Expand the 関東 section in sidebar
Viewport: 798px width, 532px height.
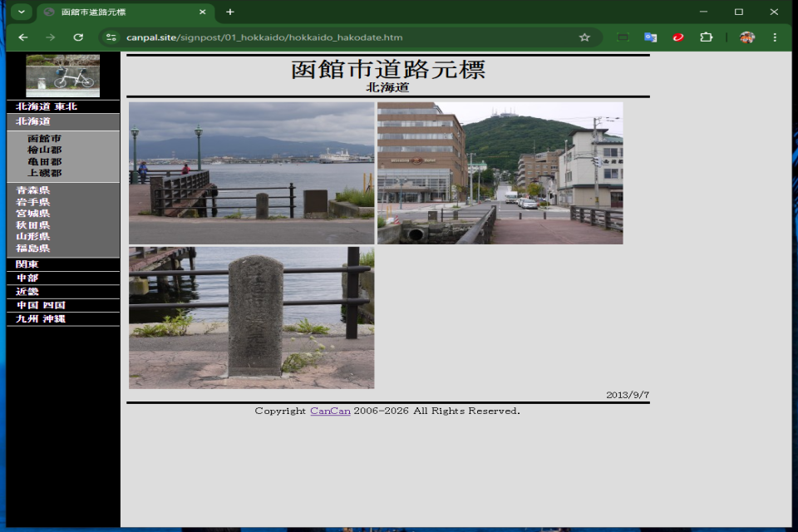(x=27, y=264)
